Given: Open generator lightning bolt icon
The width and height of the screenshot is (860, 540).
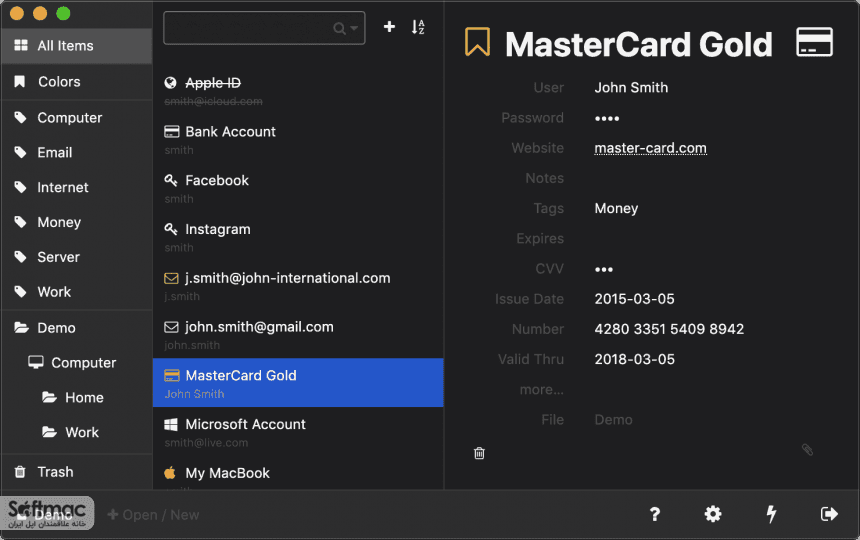Looking at the screenshot, I should [771, 514].
